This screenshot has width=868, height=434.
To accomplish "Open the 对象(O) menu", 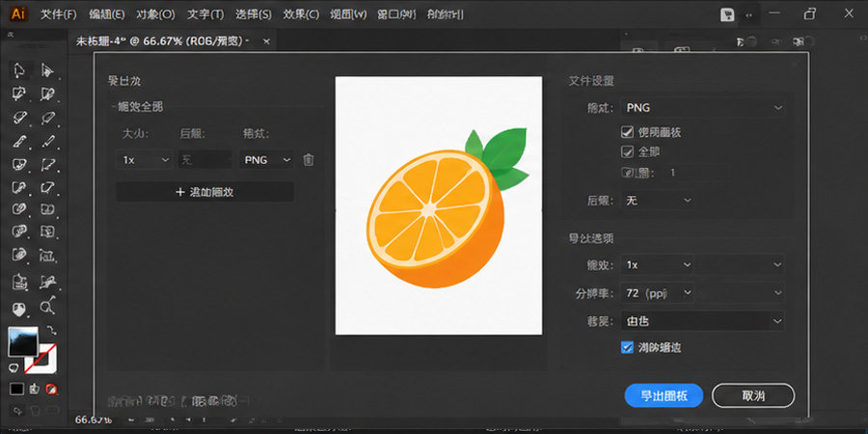I will [155, 14].
